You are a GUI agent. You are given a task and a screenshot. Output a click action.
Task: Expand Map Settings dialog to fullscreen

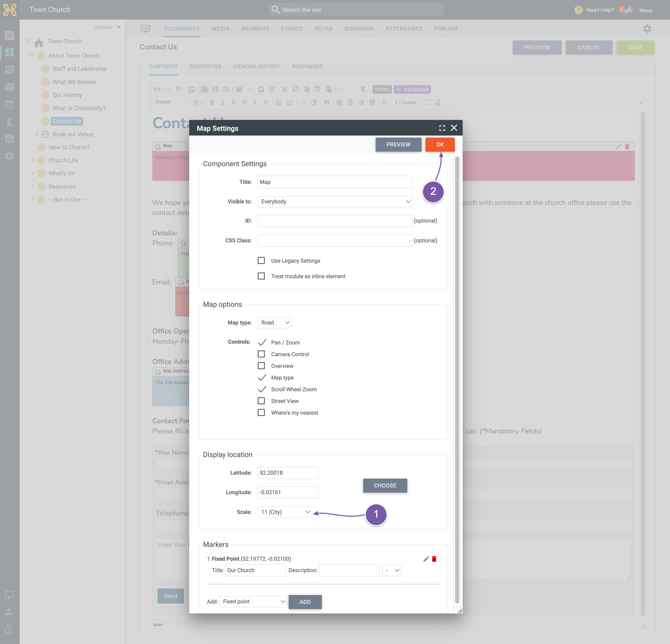click(x=442, y=128)
